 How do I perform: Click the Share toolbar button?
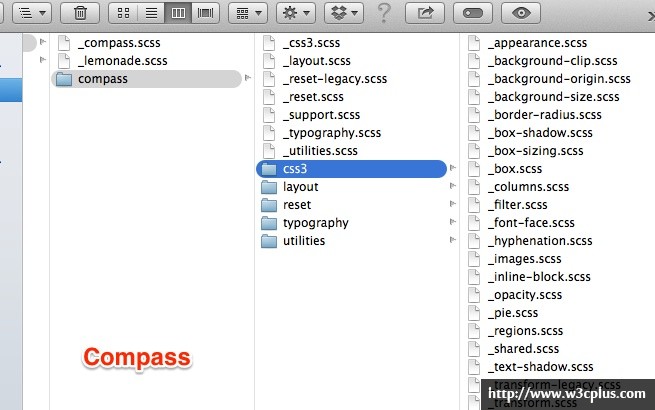coord(425,13)
